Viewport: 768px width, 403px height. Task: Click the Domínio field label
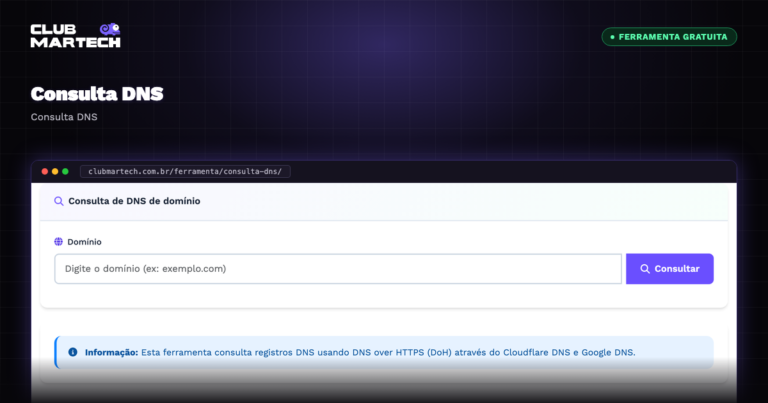click(x=84, y=242)
